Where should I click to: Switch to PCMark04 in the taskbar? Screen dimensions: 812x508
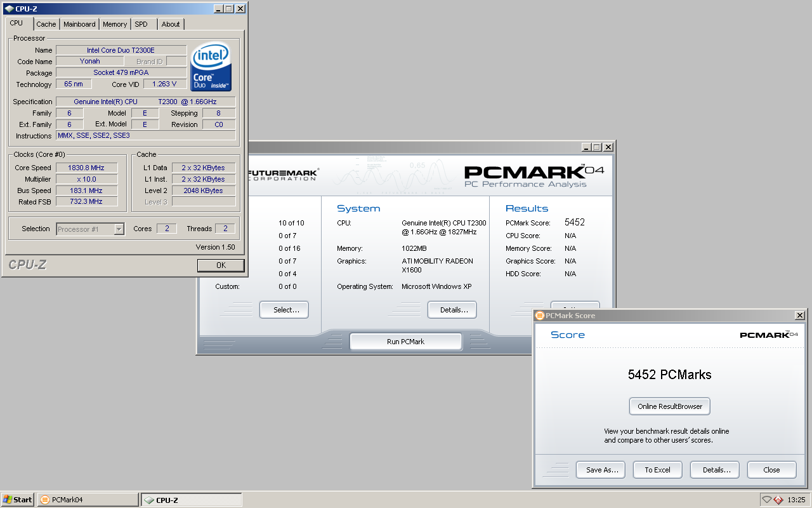click(88, 500)
